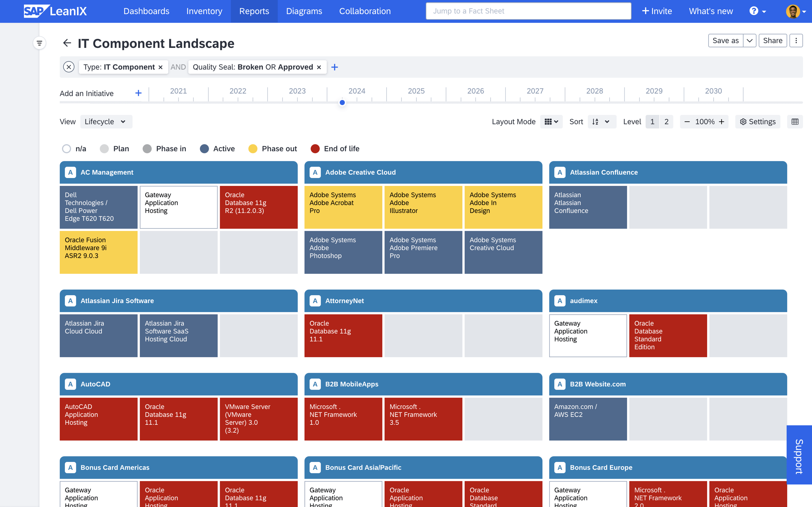Open the filter panel via the funnel icon
The image size is (812, 507).
[x=40, y=43]
